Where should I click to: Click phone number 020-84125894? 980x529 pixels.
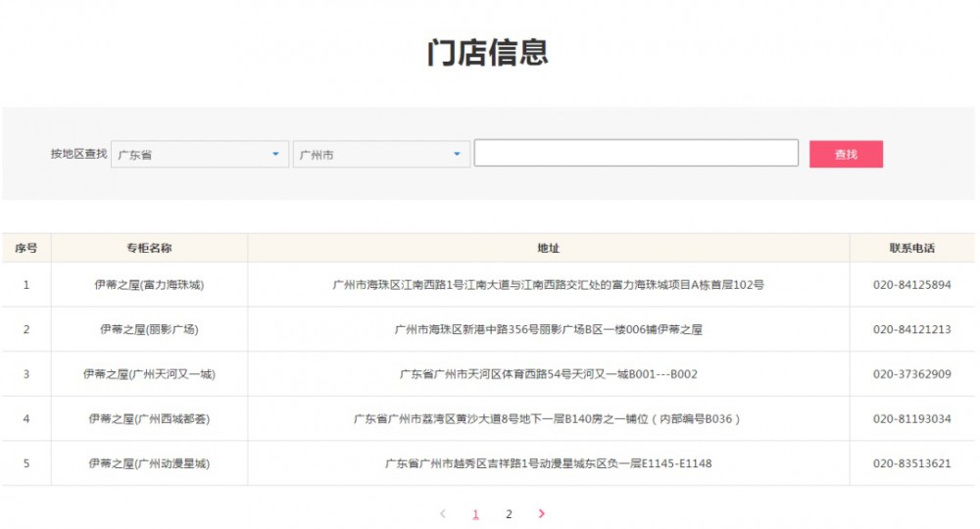click(x=911, y=285)
